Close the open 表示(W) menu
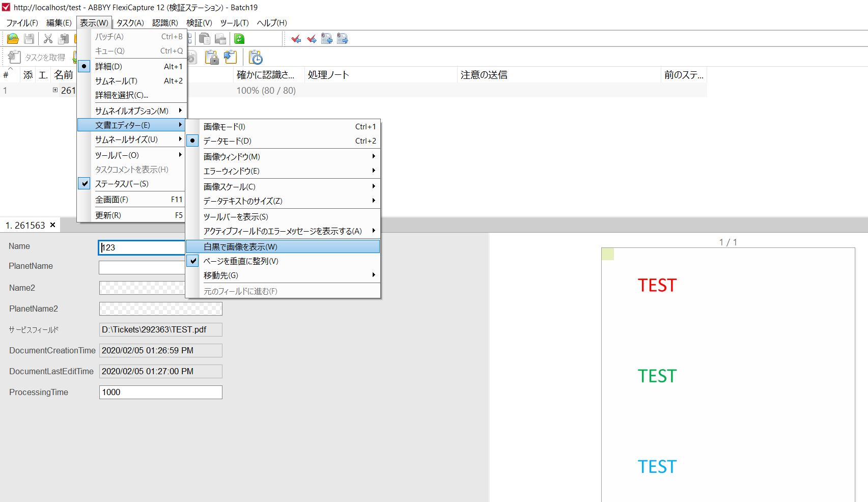The height and width of the screenshot is (502, 868). pos(94,23)
